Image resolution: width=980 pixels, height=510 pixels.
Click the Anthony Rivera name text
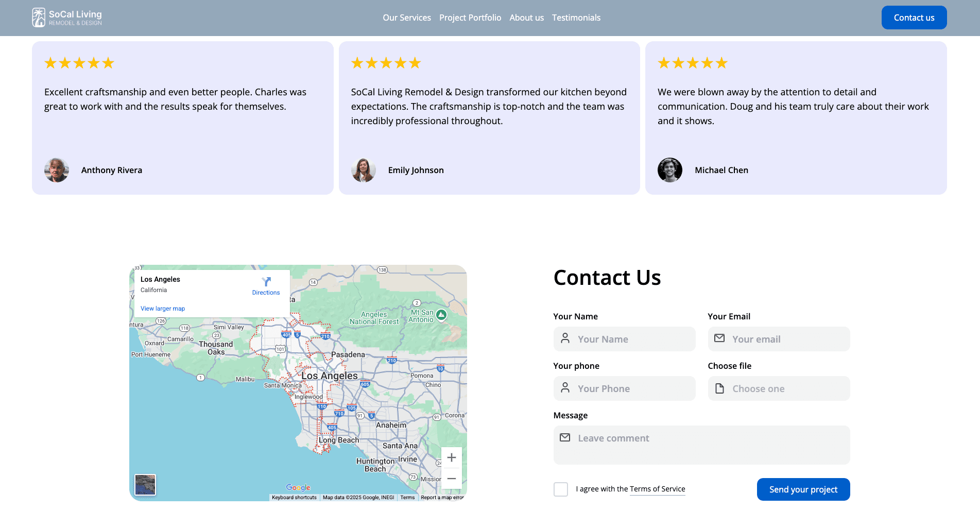(x=112, y=170)
